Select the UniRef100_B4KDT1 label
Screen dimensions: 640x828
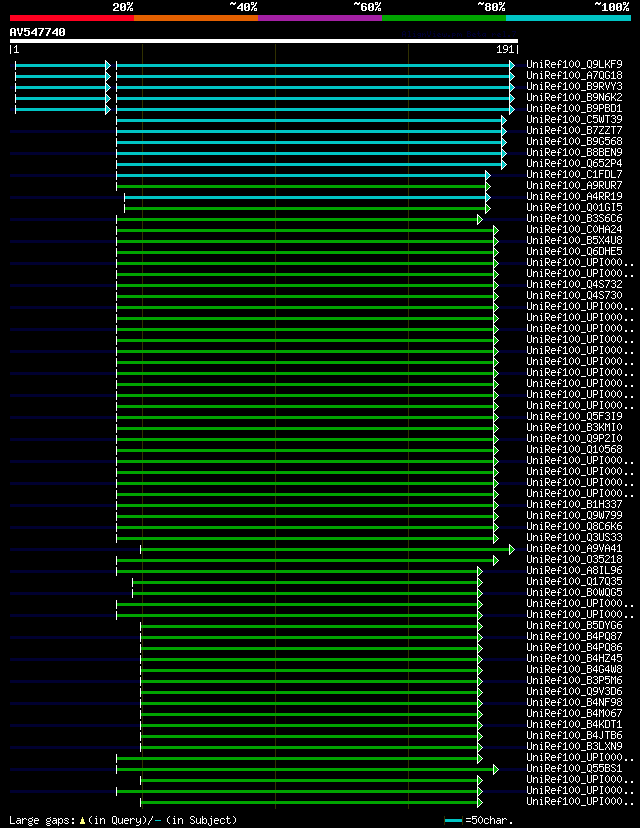(x=574, y=724)
